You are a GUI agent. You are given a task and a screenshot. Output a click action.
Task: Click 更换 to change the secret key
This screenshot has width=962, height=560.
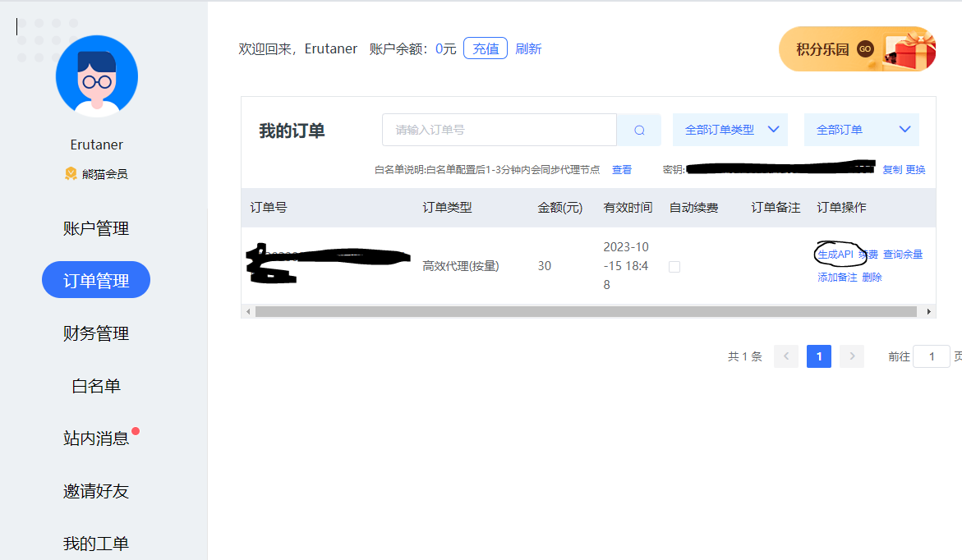click(915, 170)
